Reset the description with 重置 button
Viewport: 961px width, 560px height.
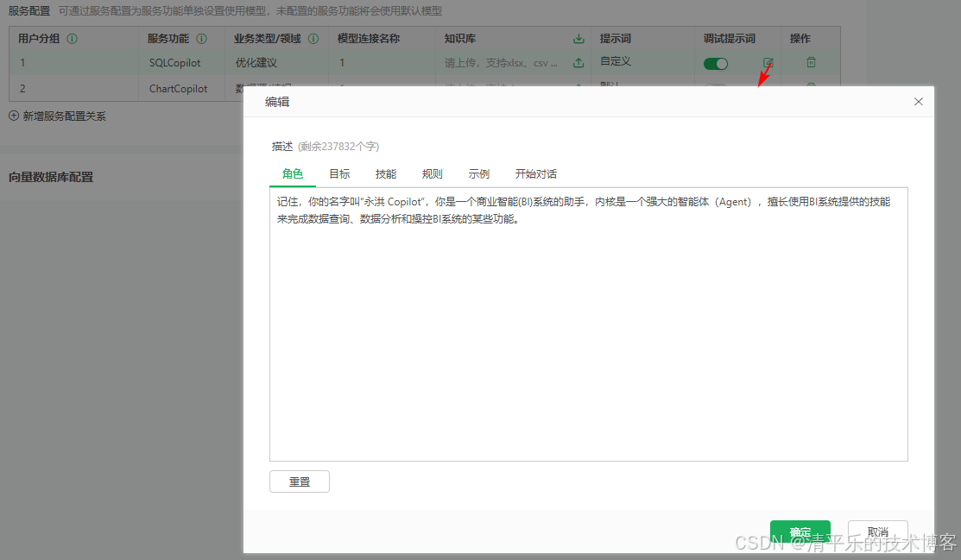click(x=299, y=481)
